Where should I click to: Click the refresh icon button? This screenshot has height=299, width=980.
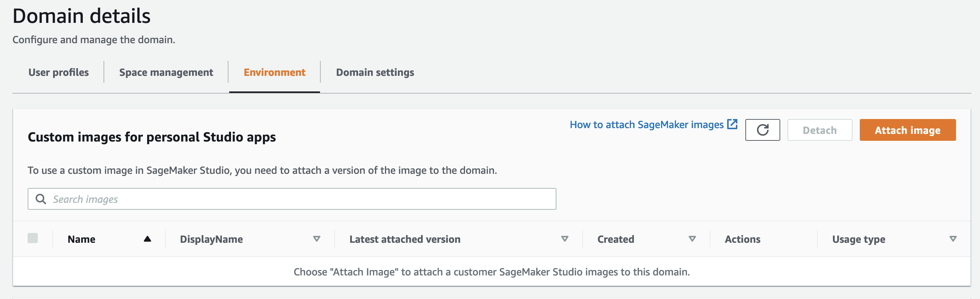(x=762, y=130)
